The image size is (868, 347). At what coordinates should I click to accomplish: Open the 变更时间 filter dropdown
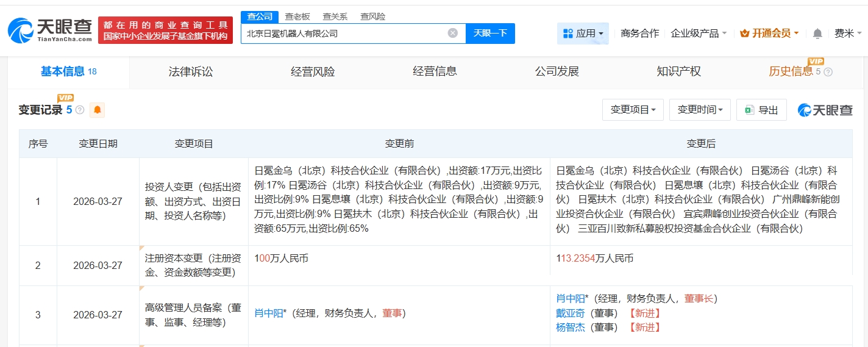[700, 110]
